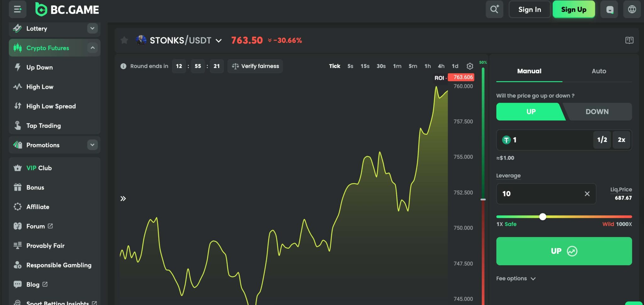Click the round info icon
Image resolution: width=644 pixels, height=305 pixels.
(x=123, y=66)
